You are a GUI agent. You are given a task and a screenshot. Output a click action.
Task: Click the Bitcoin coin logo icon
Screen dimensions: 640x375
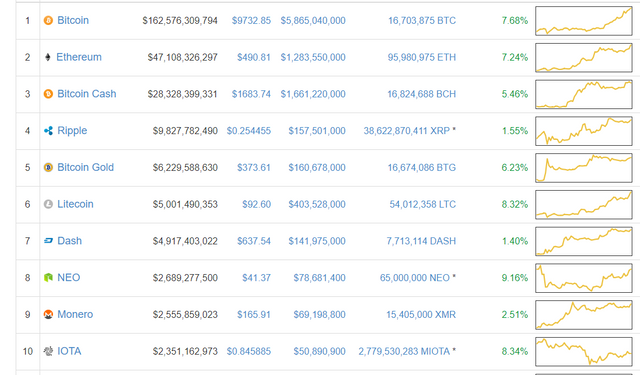click(48, 20)
